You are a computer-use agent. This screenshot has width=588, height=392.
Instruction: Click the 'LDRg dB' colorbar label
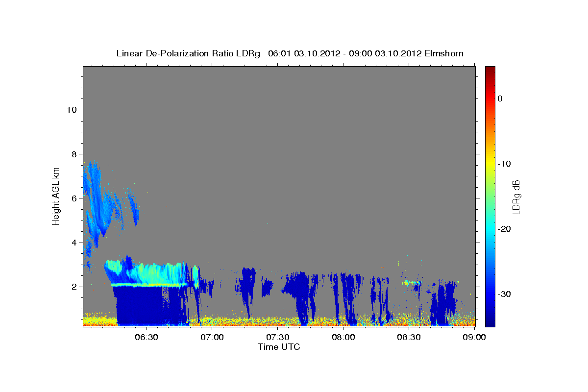515,196
